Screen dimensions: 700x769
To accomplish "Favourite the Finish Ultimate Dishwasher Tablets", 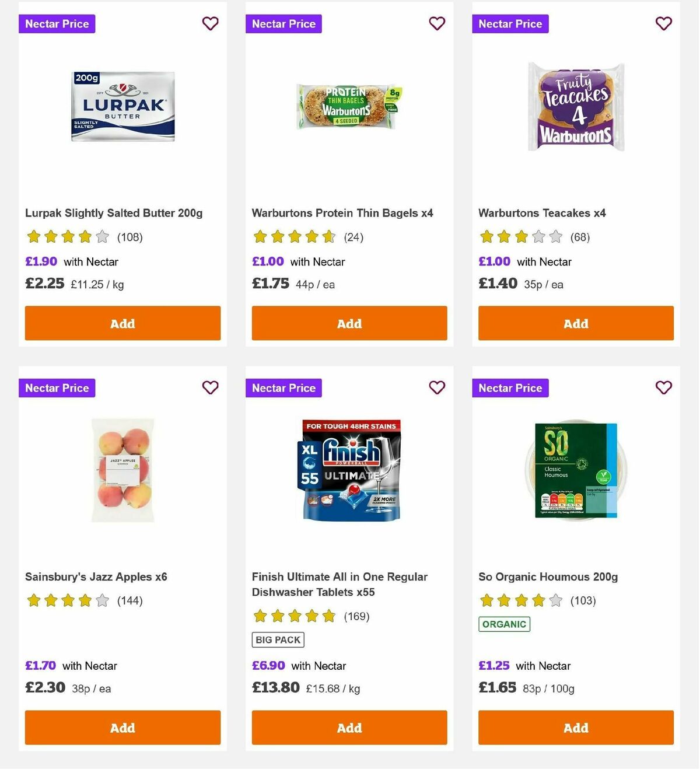I will 437,387.
